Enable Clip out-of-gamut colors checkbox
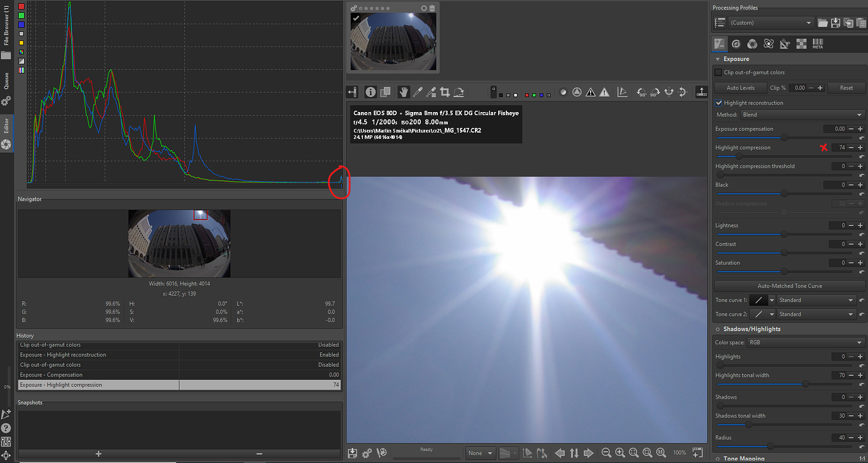Viewport: 868px width, 463px height. tap(719, 72)
